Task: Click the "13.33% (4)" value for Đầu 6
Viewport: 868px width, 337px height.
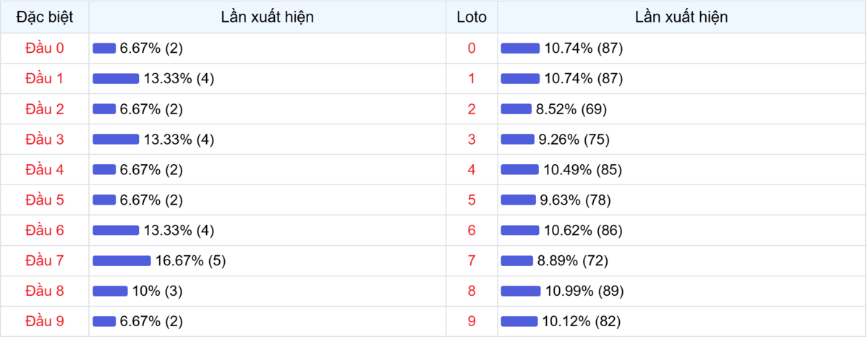Action: pyautogui.click(x=179, y=231)
